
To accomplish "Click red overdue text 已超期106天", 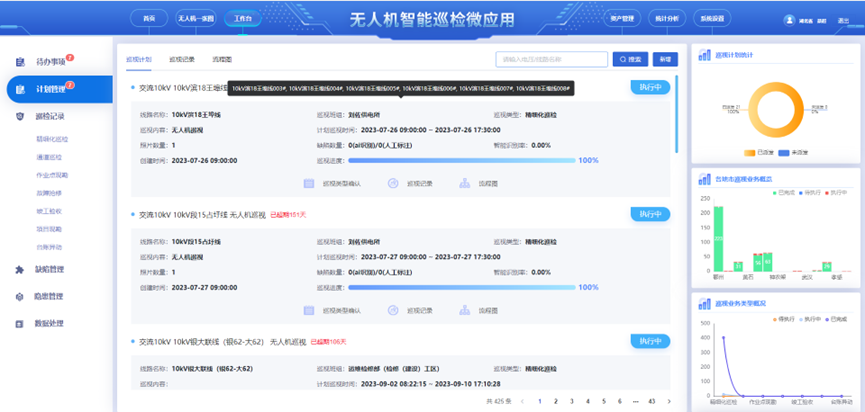I will pos(328,342).
